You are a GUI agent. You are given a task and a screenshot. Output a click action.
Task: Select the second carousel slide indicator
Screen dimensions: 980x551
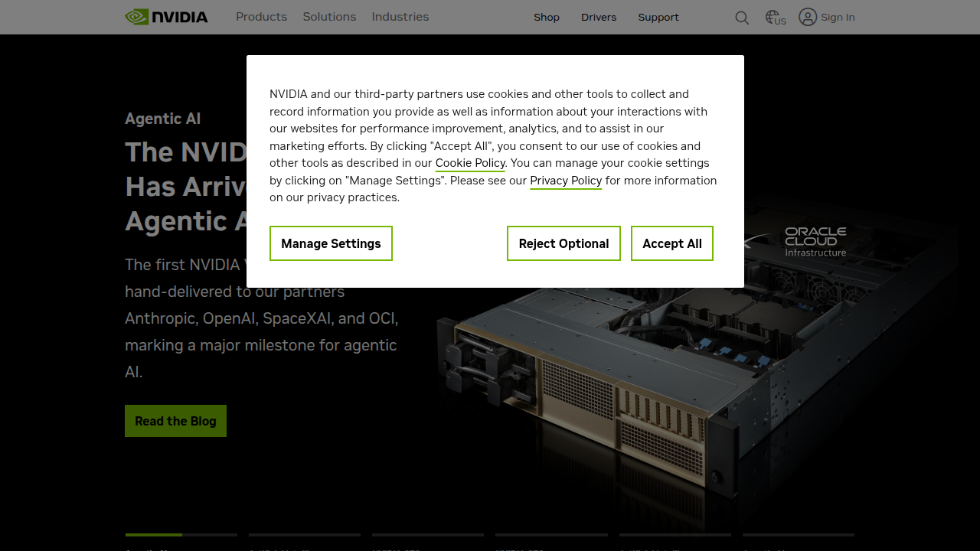(305, 535)
